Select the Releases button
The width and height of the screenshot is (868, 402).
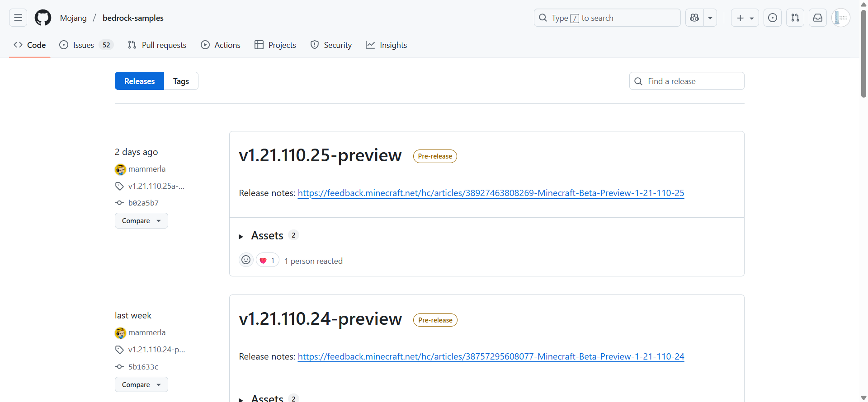click(x=139, y=81)
